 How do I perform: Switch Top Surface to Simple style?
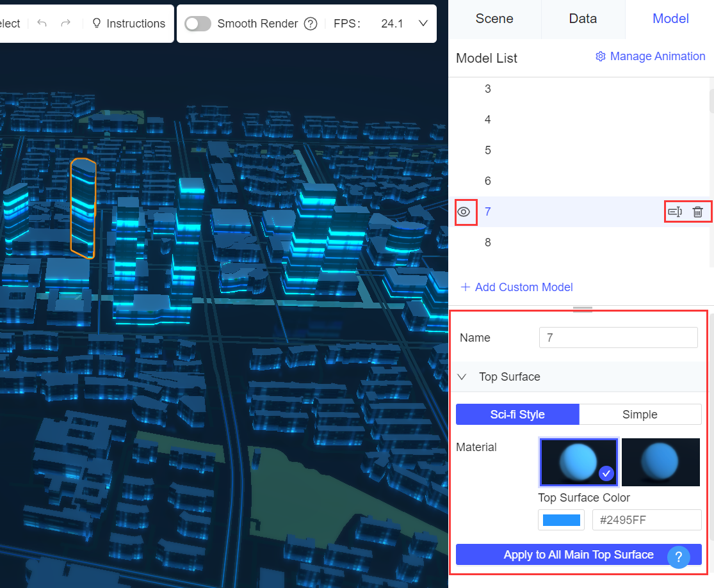640,414
